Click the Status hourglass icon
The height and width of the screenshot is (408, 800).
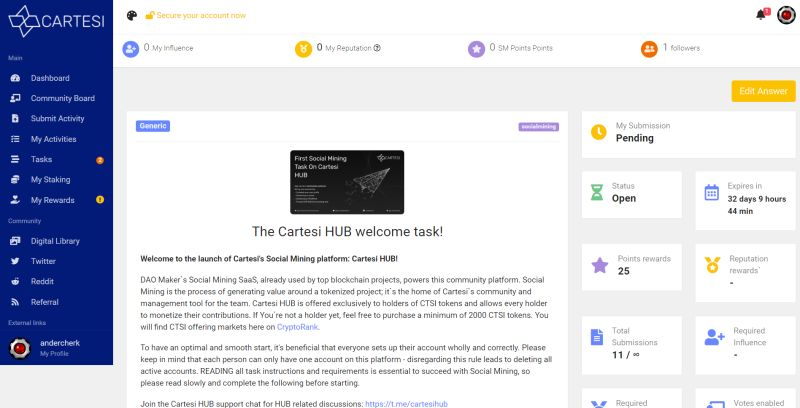click(597, 192)
